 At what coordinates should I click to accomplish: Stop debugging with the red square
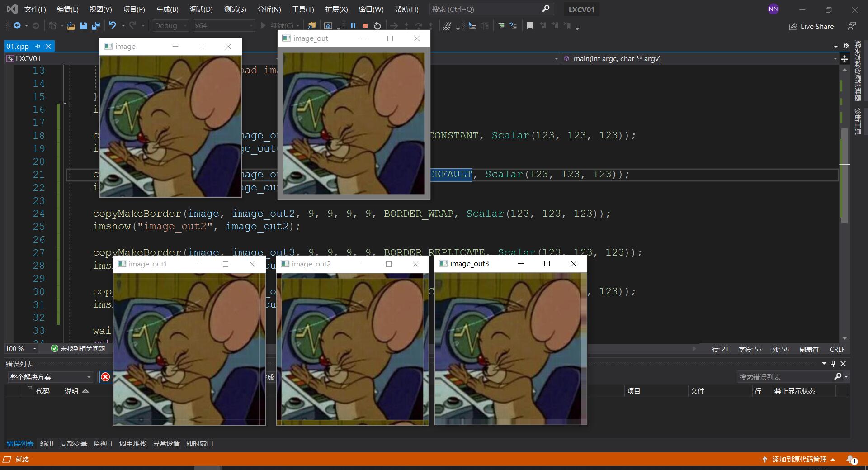365,26
